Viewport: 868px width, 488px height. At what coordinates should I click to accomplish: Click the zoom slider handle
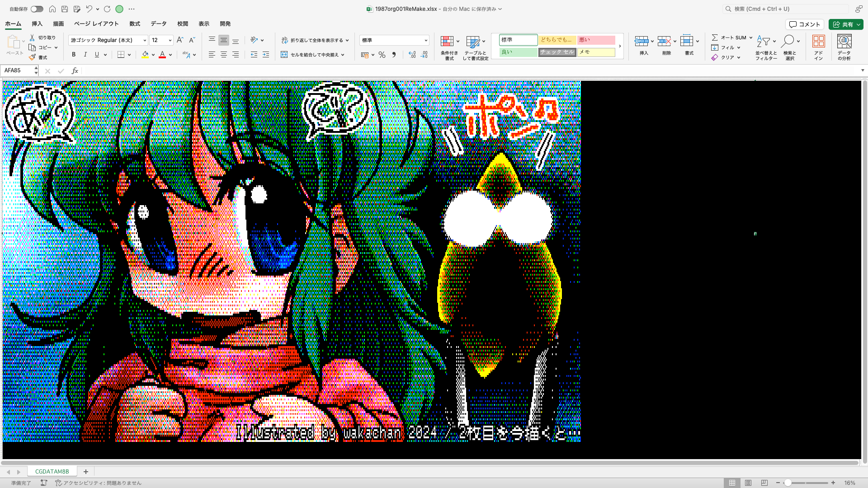point(788,483)
